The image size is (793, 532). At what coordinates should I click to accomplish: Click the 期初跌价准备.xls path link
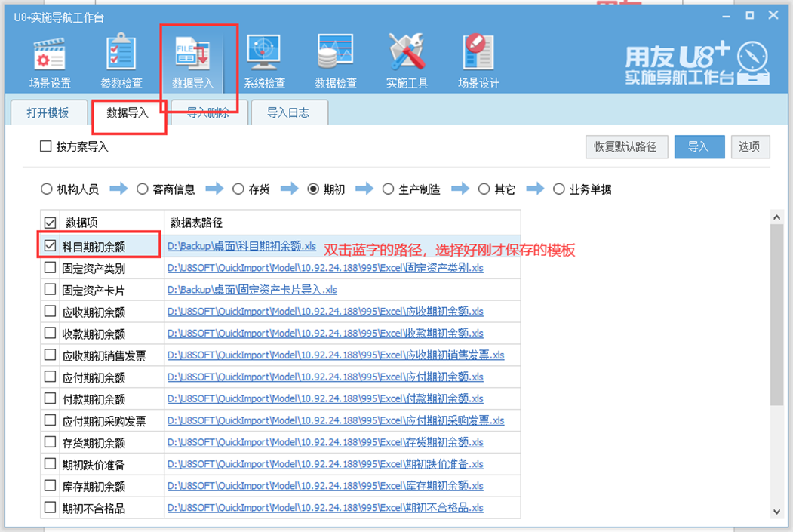(325, 464)
